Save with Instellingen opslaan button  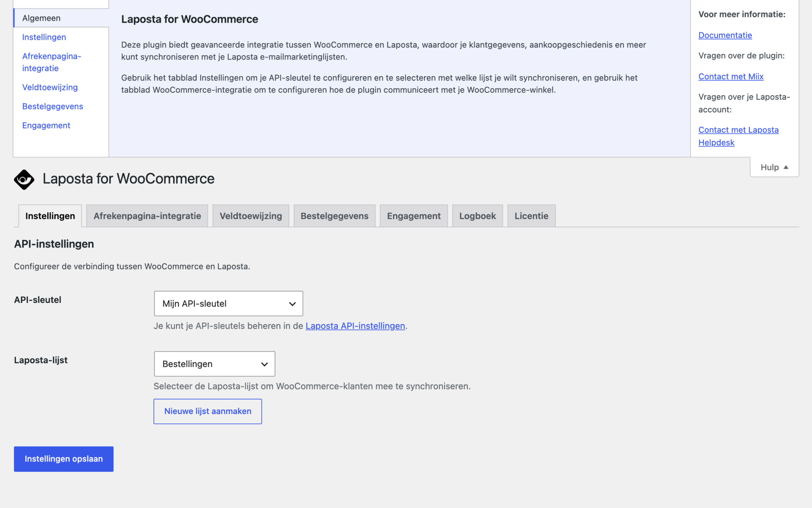[63, 459]
